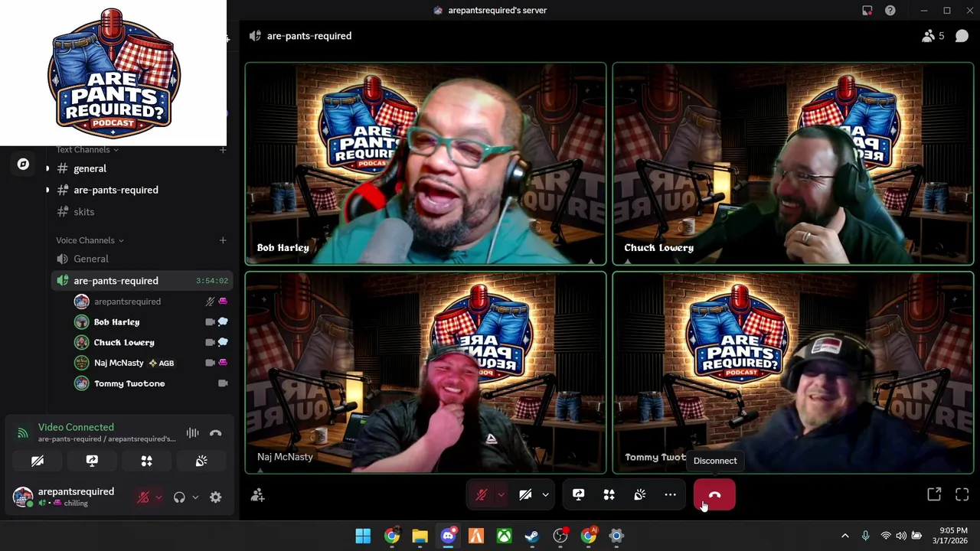Focus Tommy Twotone's video tile
The image size is (980, 551).
point(793,373)
